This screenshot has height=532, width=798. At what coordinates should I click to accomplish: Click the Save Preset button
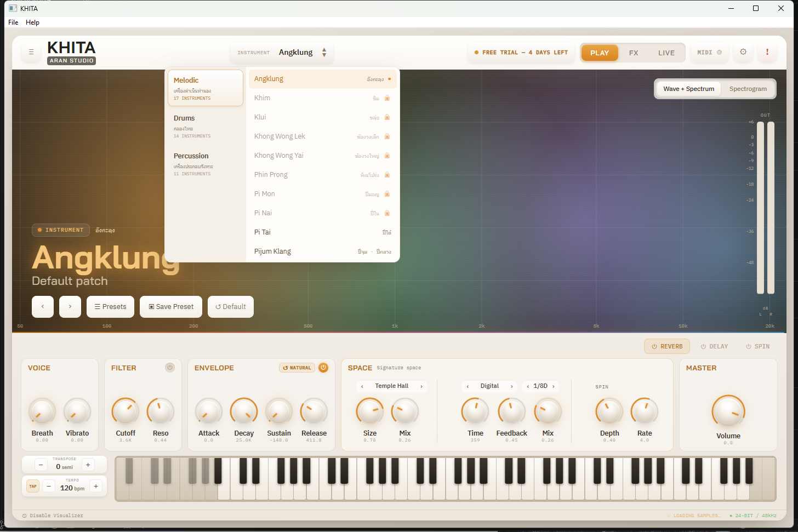[171, 307]
